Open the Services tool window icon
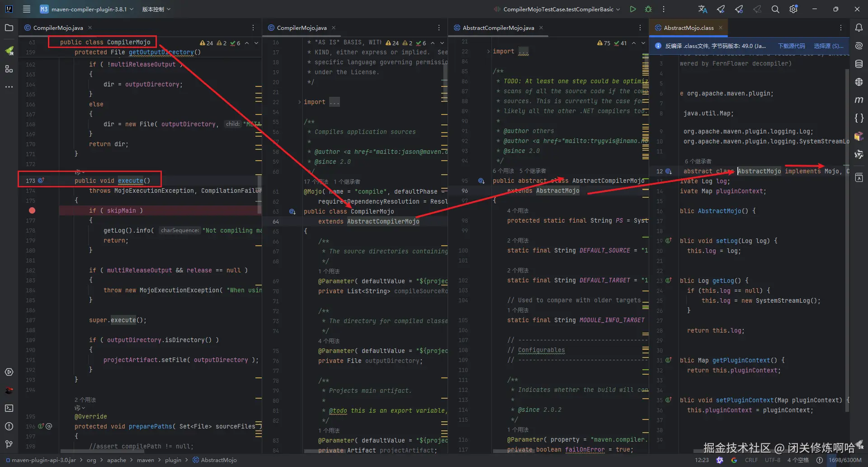 pyautogui.click(x=9, y=372)
